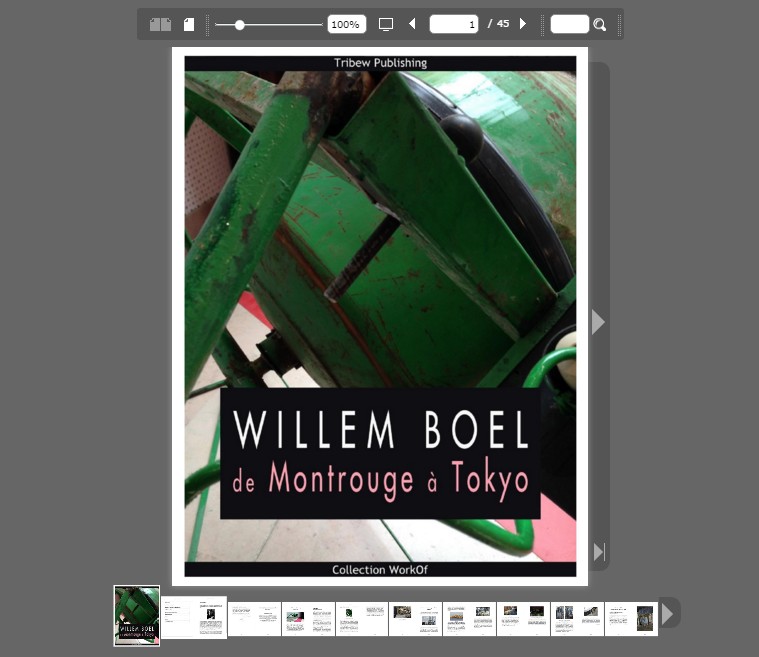759x657 pixels.
Task: Select the cover page thumbnail
Action: pos(137,616)
